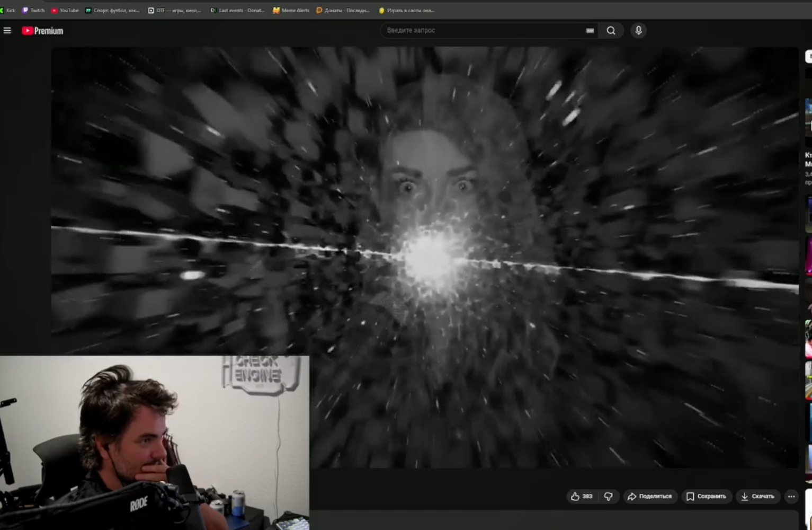Viewport: 812px width, 530px height.
Task: Click the search magnifier button
Action: pyautogui.click(x=611, y=31)
